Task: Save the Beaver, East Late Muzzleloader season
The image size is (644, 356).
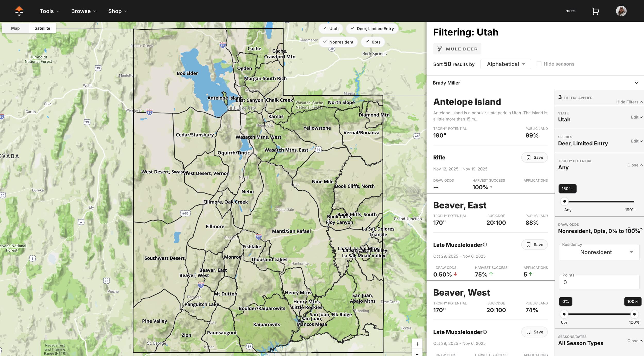Action: coord(534,244)
